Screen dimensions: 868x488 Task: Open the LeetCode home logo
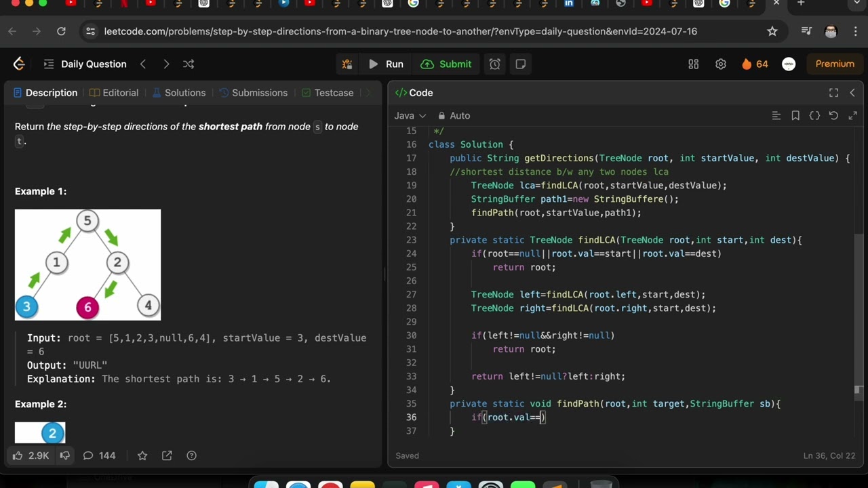19,64
